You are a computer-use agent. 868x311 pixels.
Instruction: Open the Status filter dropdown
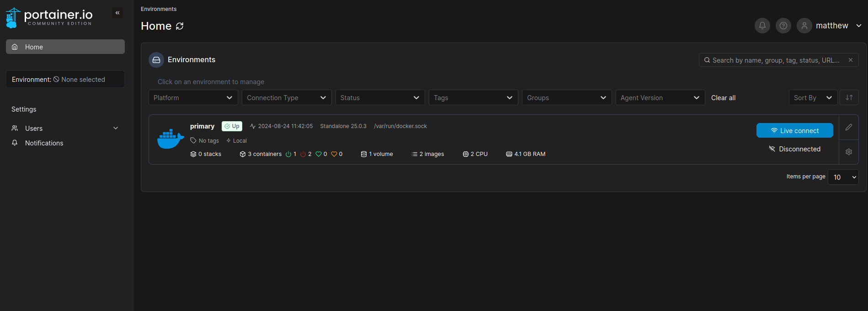coord(380,97)
